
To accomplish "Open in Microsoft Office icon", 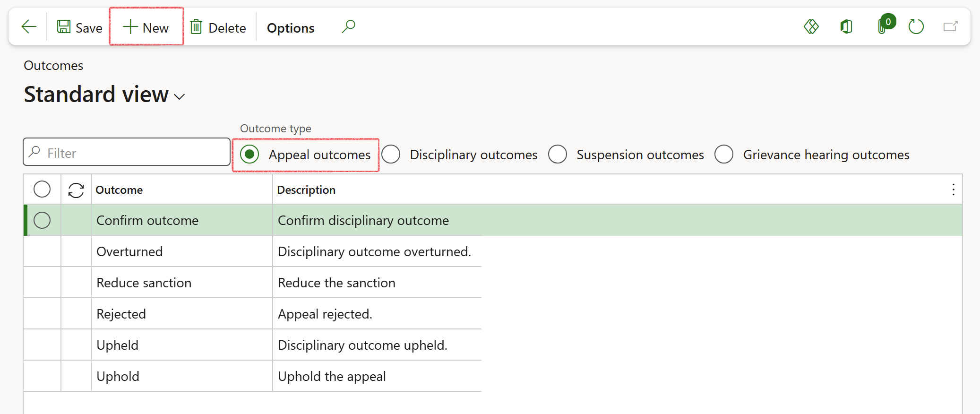I will coord(846,27).
